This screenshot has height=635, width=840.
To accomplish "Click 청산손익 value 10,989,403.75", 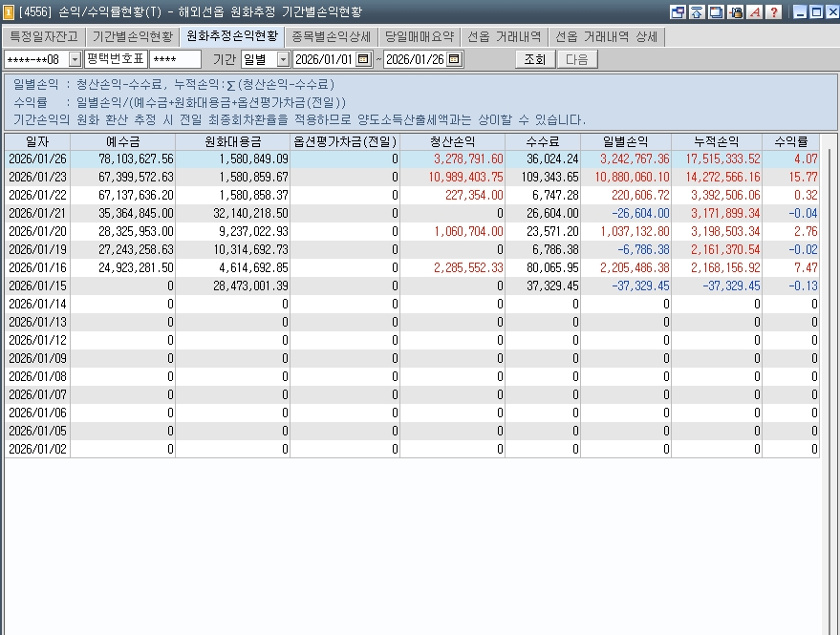I will coord(466,178).
